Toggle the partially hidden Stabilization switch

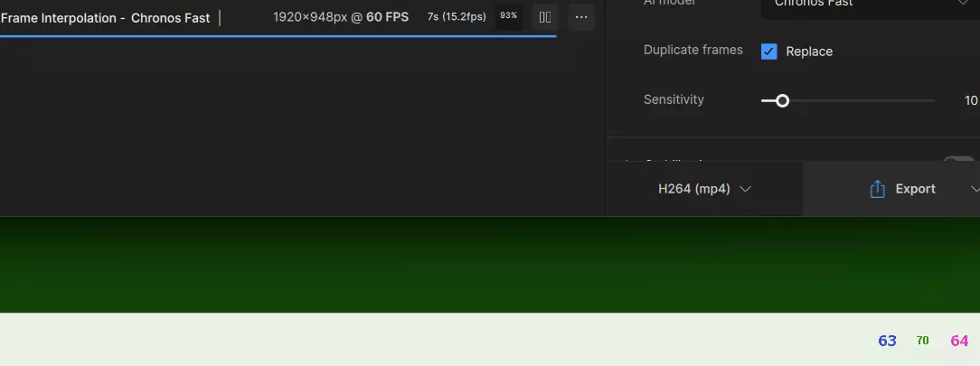pyautogui.click(x=958, y=161)
